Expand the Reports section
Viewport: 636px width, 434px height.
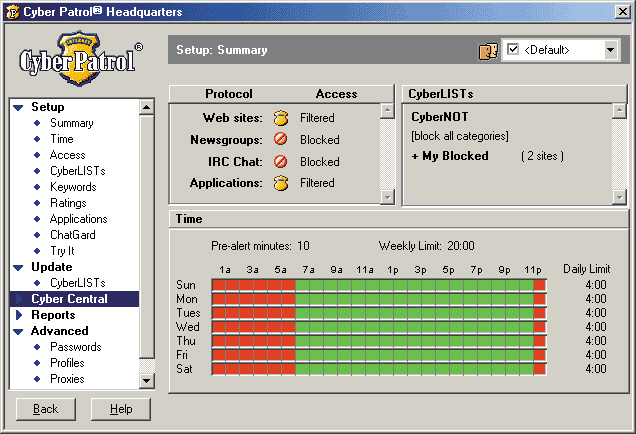coord(19,315)
